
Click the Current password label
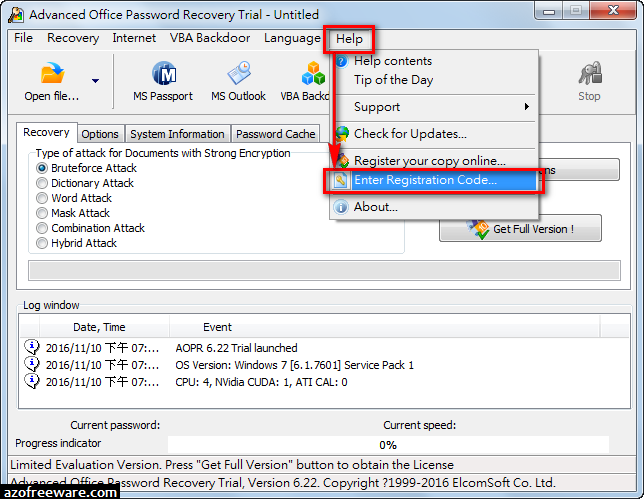[115, 425]
